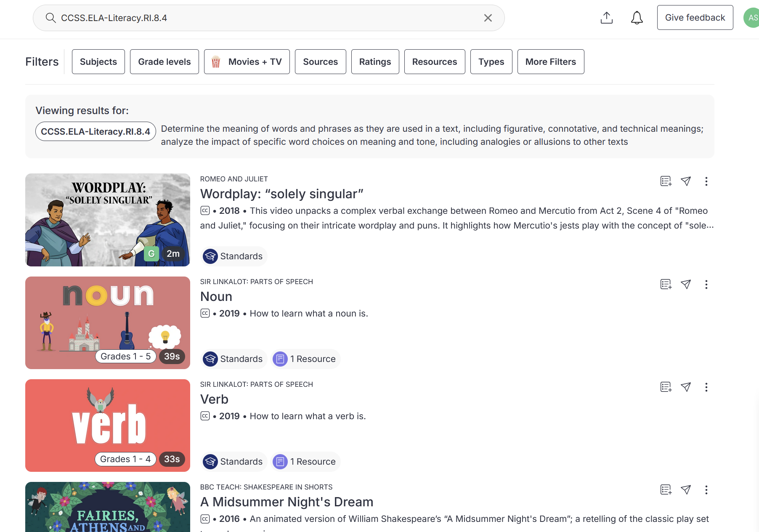Screen dimensions: 759x532
Task: Share Midsummer Night's Dream via send icon
Action: click(x=686, y=489)
